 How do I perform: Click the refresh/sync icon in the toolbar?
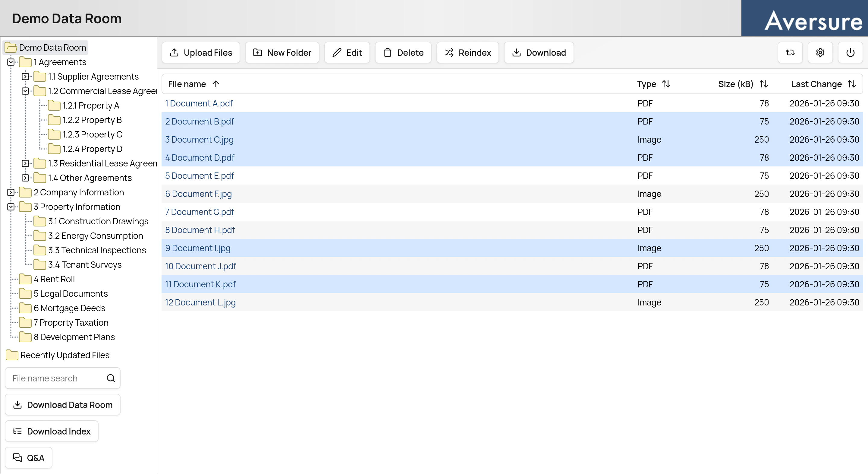point(790,52)
